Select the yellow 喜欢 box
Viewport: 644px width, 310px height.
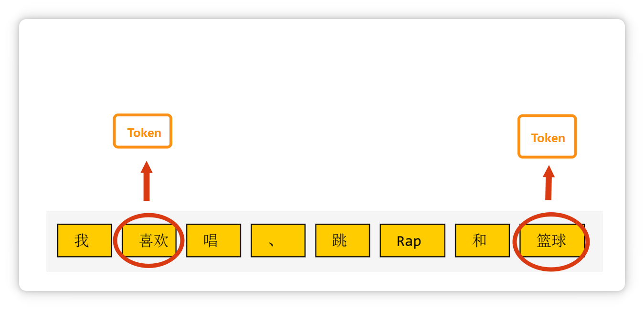point(149,240)
